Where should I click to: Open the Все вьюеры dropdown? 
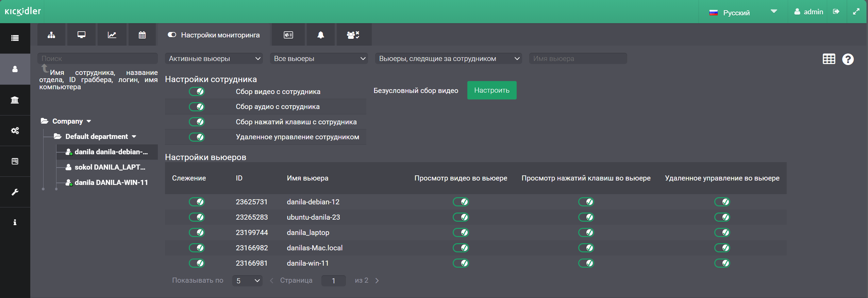pyautogui.click(x=319, y=59)
